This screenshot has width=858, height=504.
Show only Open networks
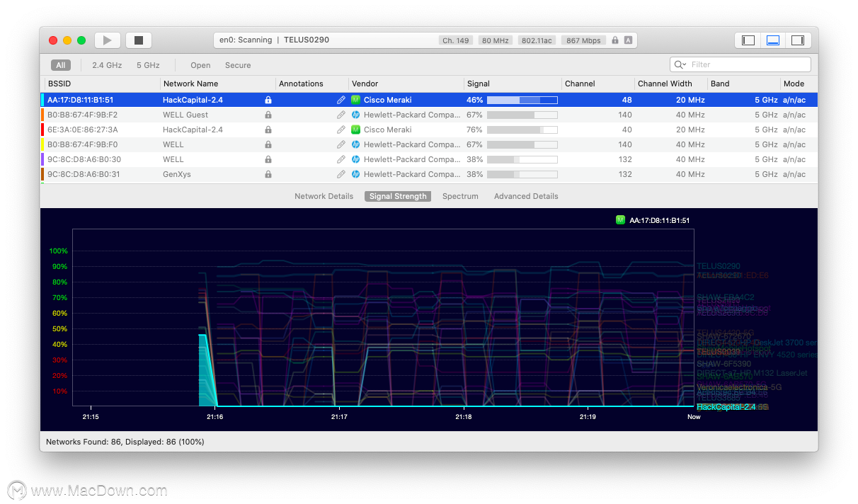point(200,65)
